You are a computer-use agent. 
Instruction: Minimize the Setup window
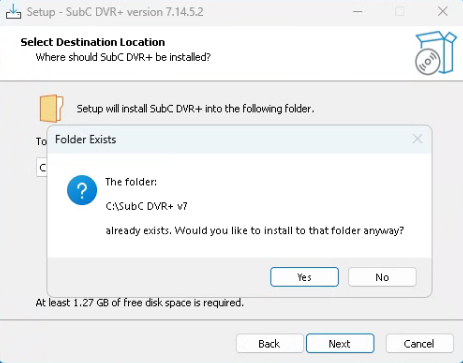coord(358,12)
